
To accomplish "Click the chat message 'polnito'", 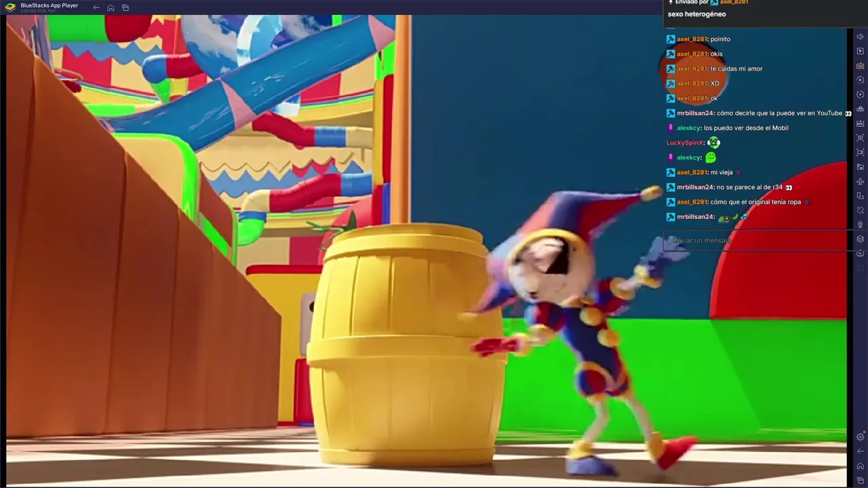I will tap(720, 39).
